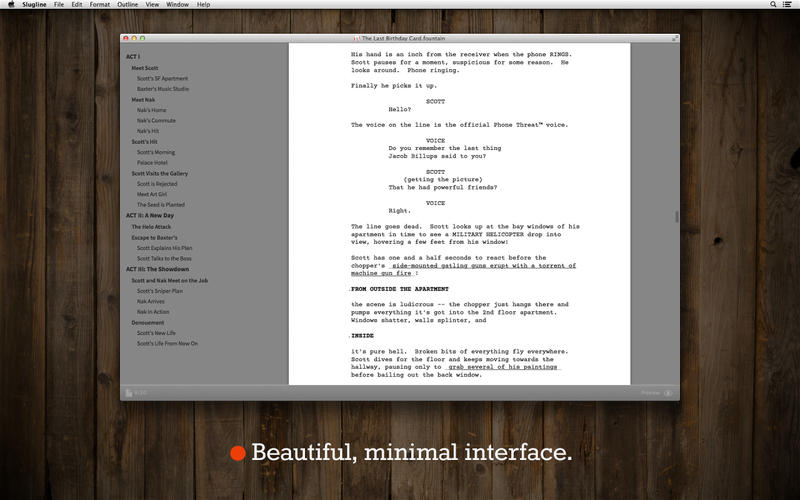Click the FROM OUTSIDE THE APARTMENT heading
Viewport: 800px width, 500px height.
400,289
